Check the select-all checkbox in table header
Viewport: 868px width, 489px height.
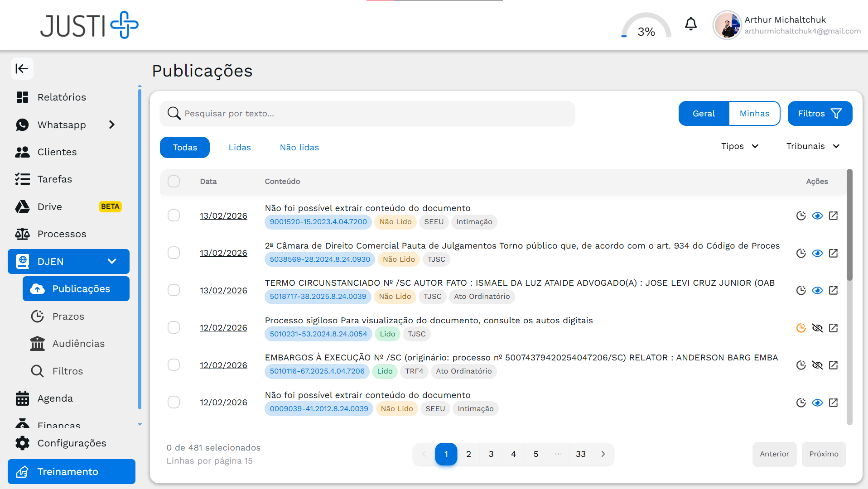coord(174,181)
